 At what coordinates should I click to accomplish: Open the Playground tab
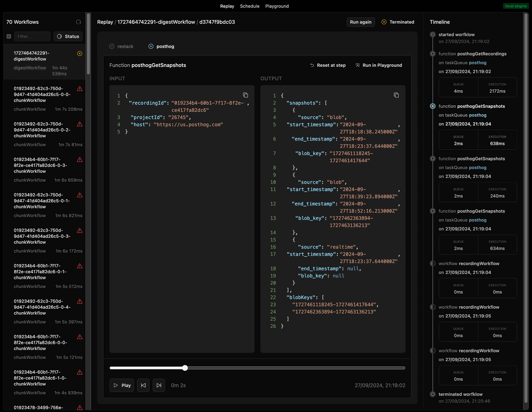point(277,6)
